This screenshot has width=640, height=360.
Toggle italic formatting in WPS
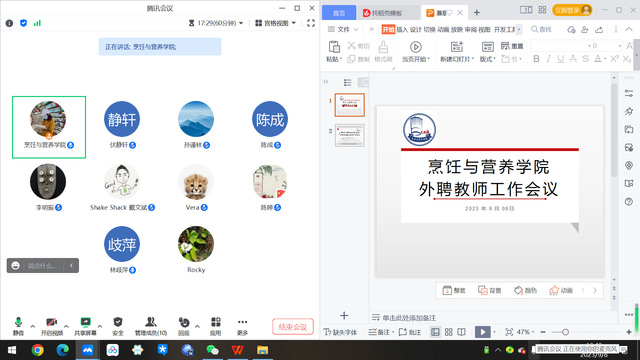(x=549, y=59)
